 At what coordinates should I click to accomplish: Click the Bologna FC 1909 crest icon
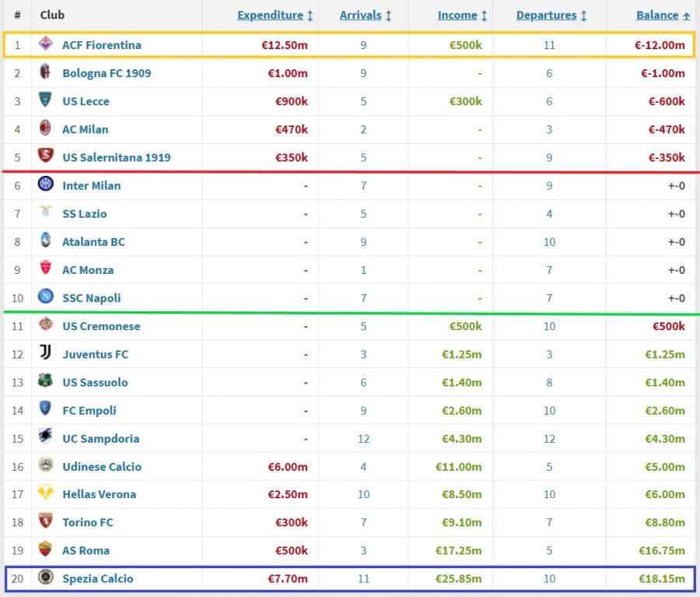(x=46, y=73)
